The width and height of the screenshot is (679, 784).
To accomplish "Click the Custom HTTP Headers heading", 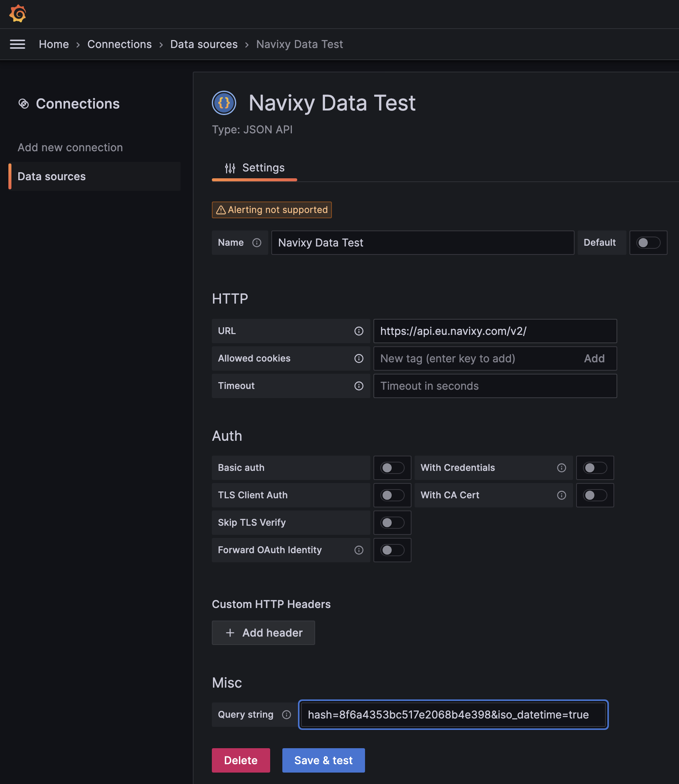I will (x=271, y=604).
